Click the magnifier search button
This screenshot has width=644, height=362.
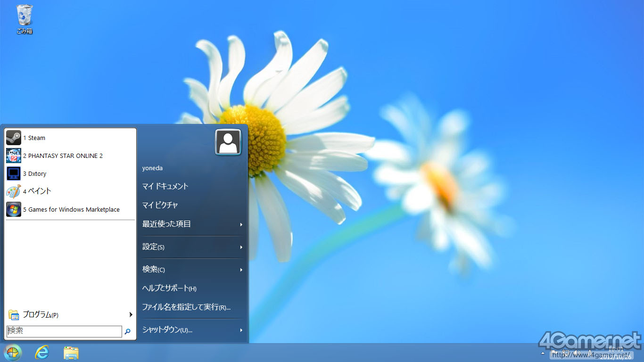127,331
